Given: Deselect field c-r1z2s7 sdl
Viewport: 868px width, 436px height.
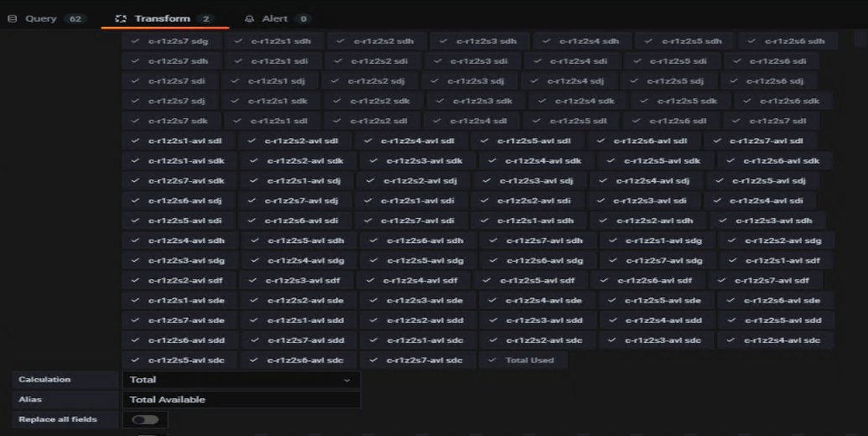Looking at the screenshot, I should pyautogui.click(x=771, y=121).
